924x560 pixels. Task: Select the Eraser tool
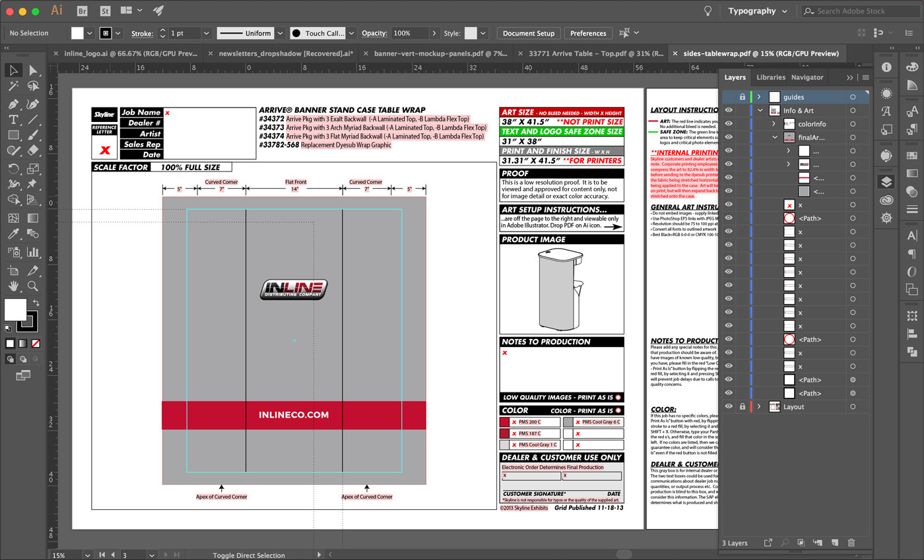pyautogui.click(x=33, y=151)
